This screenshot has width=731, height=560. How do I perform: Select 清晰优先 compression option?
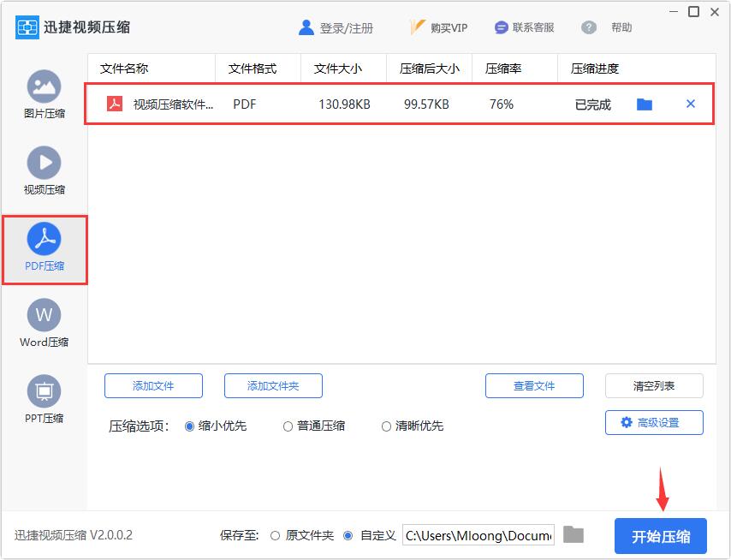[387, 426]
